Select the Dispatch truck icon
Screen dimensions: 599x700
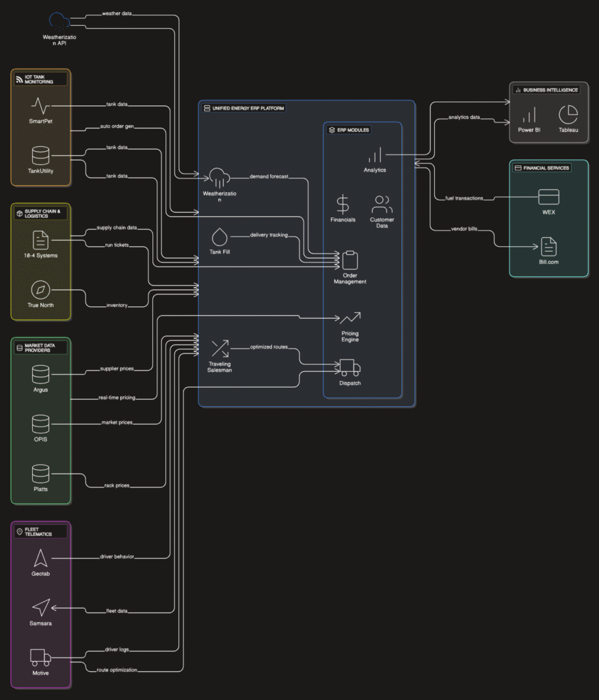tap(349, 368)
